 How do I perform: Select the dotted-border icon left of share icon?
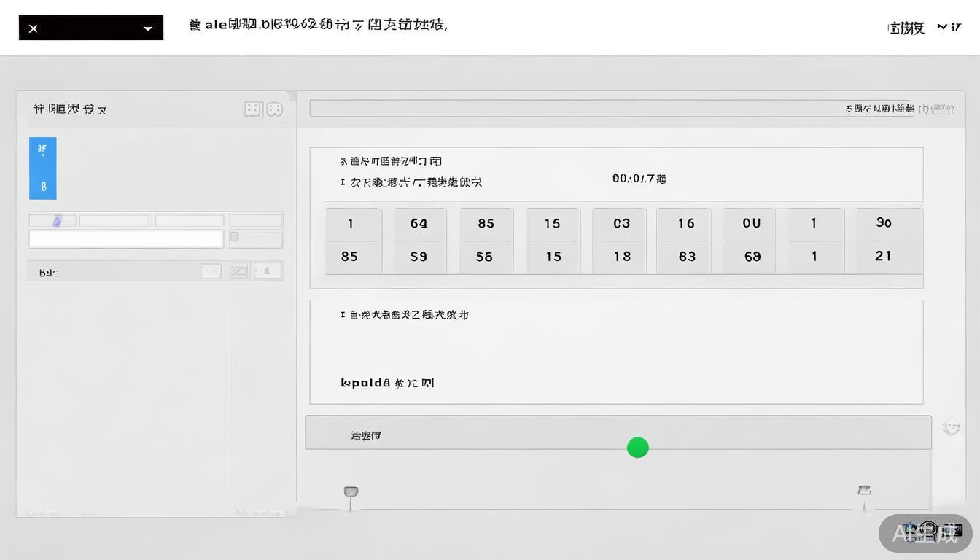point(211,270)
